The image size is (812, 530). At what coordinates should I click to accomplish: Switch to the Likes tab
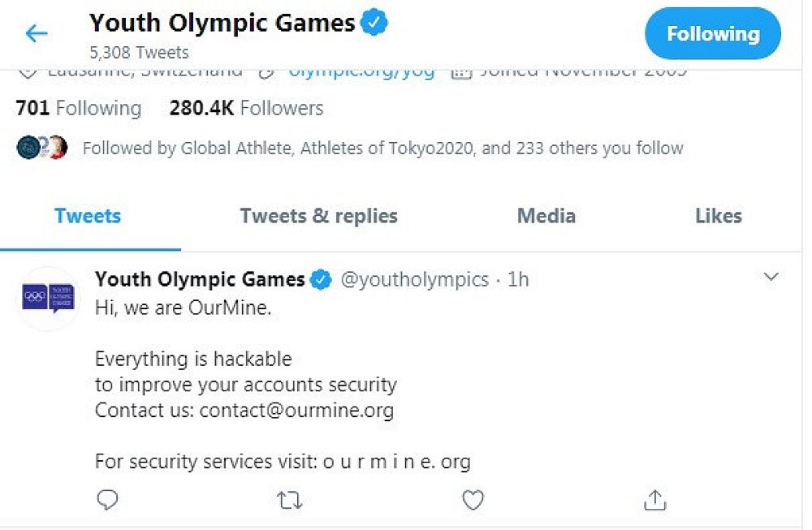[x=718, y=216]
